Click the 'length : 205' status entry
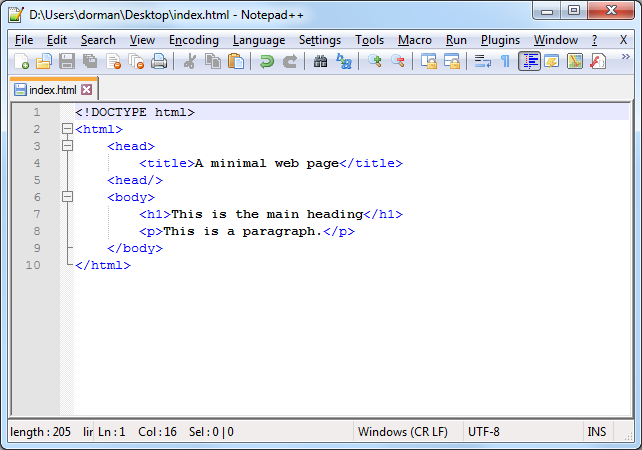 coord(40,432)
